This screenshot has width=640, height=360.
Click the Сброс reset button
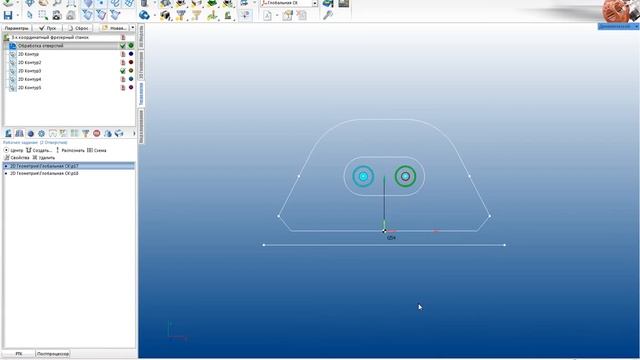tap(78, 28)
